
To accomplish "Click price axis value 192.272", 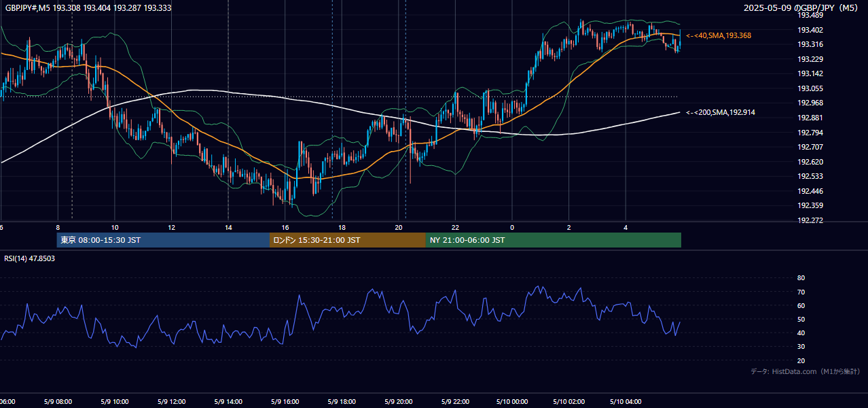I will 810,220.
